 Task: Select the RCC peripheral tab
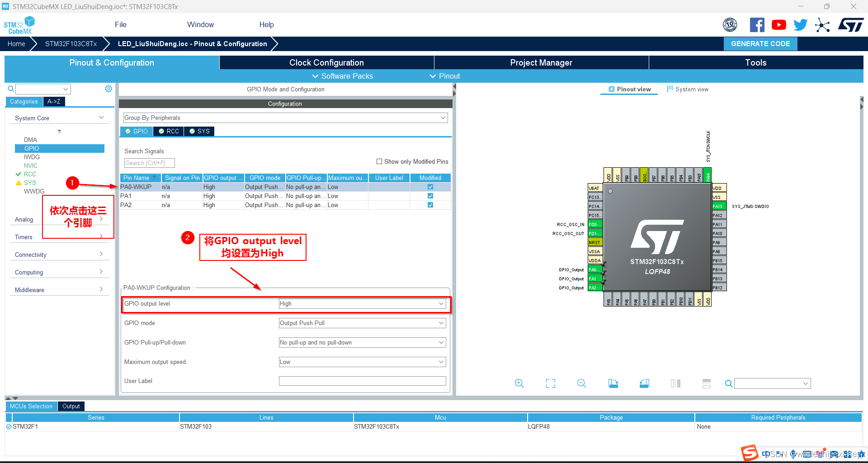click(169, 131)
